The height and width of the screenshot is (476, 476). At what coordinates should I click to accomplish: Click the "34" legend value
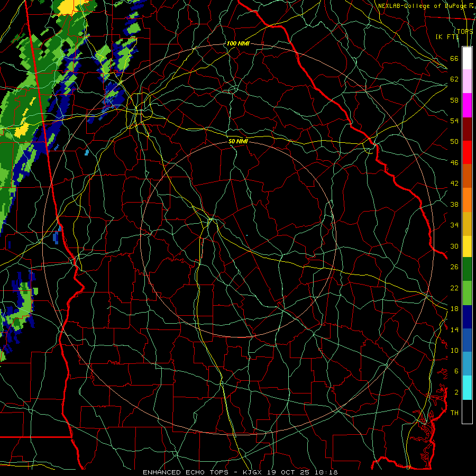(454, 225)
